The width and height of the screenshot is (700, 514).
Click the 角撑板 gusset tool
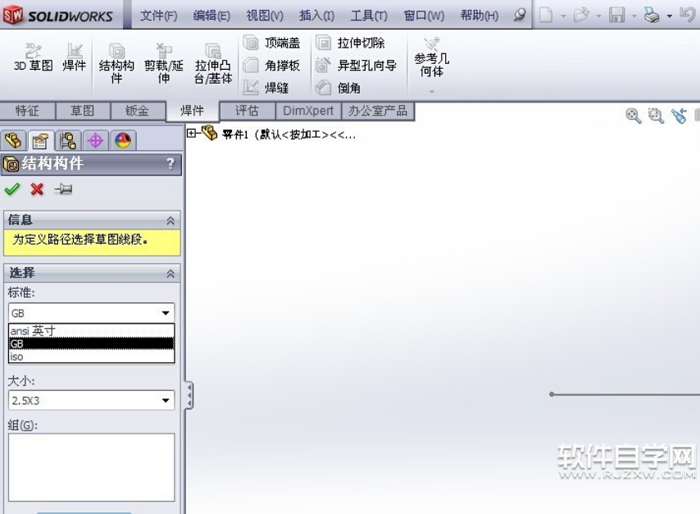(271, 66)
